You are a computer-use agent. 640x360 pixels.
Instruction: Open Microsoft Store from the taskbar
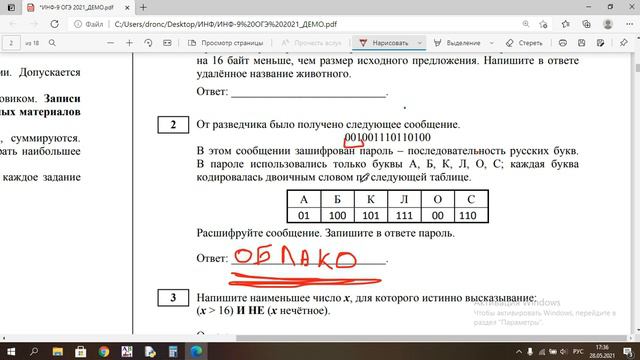click(80, 351)
